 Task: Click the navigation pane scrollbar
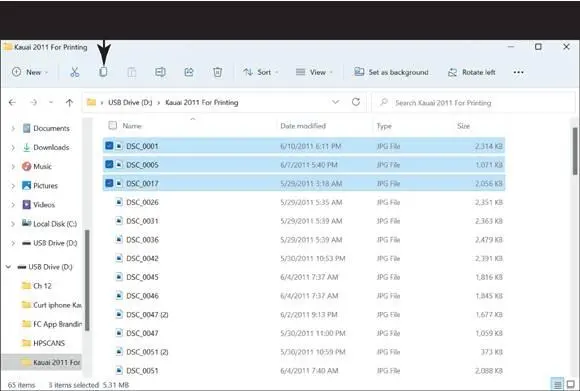(87, 280)
